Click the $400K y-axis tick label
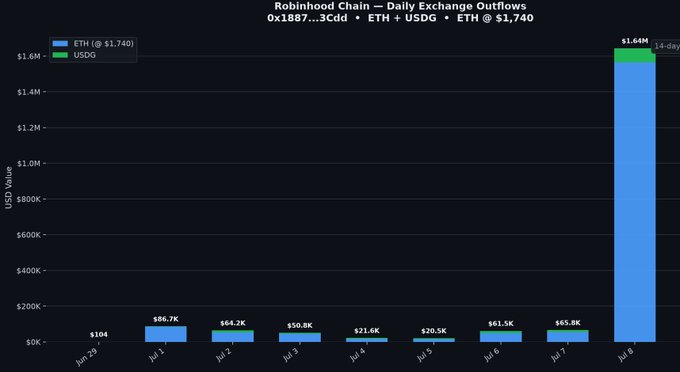The image size is (680, 372). click(x=29, y=271)
